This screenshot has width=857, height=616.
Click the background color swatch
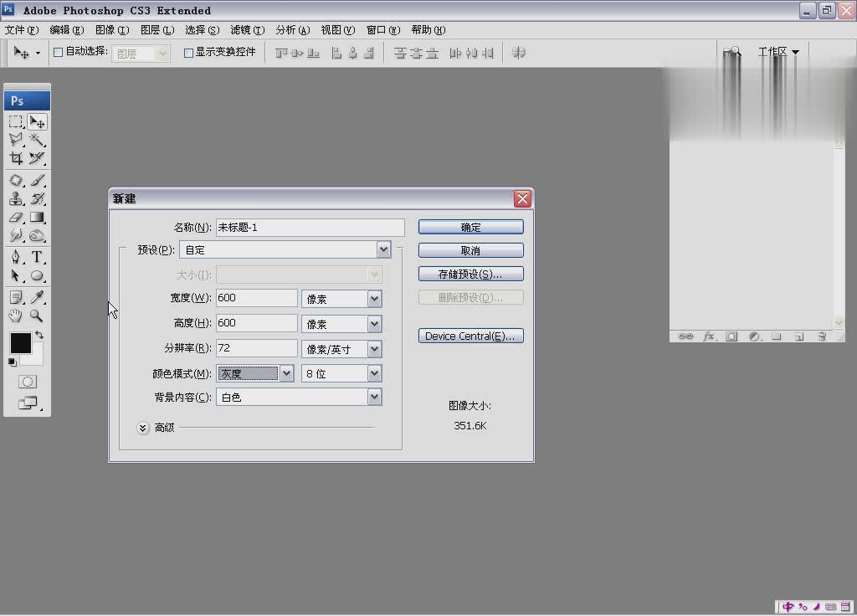35,357
